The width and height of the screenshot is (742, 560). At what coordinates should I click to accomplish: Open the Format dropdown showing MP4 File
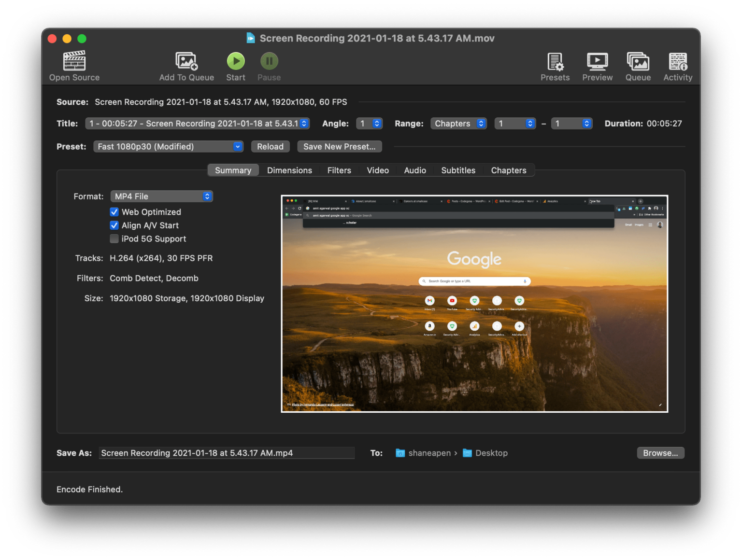[161, 196]
